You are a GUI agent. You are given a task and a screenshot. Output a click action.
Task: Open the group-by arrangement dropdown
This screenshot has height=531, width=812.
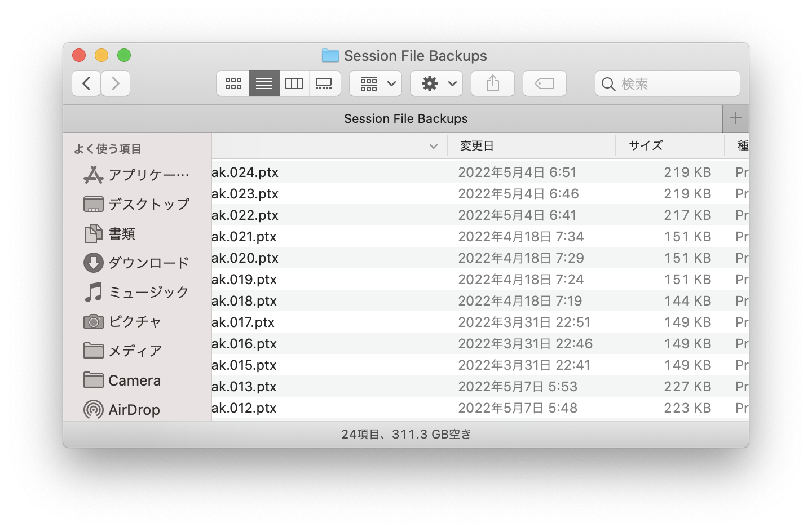pyautogui.click(x=376, y=83)
